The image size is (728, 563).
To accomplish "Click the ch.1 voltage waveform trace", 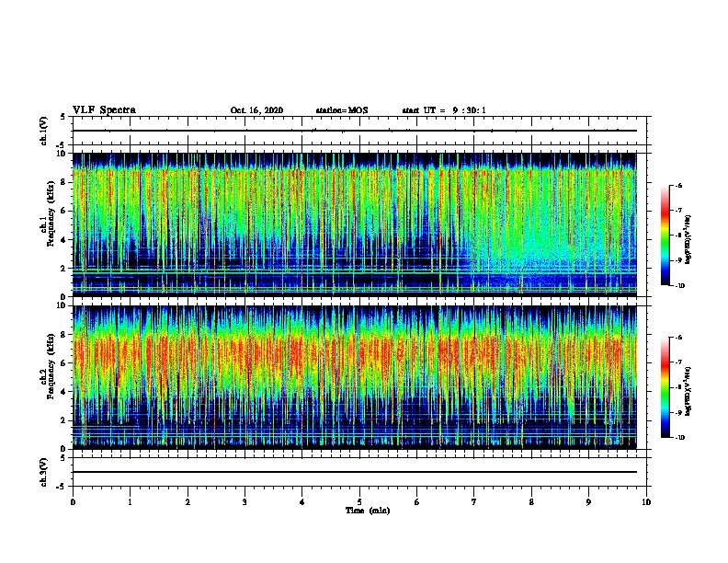I will tap(355, 131).
